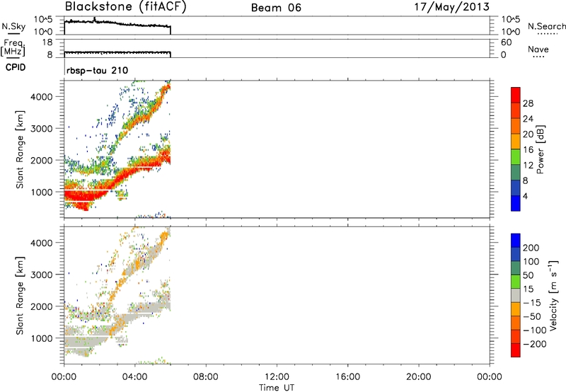Click the '16' power colorbar tick value
This screenshot has width=566, height=392.
[x=528, y=150]
